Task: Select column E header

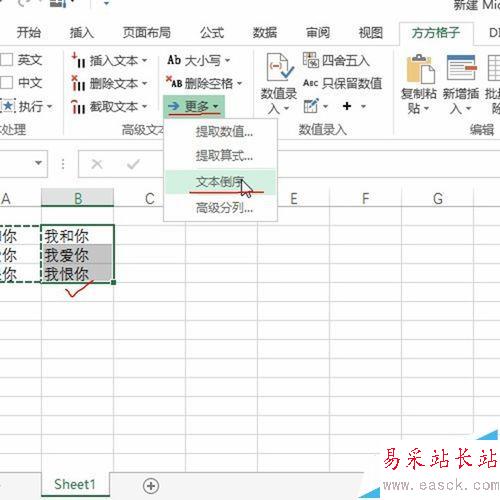Action: [293, 199]
